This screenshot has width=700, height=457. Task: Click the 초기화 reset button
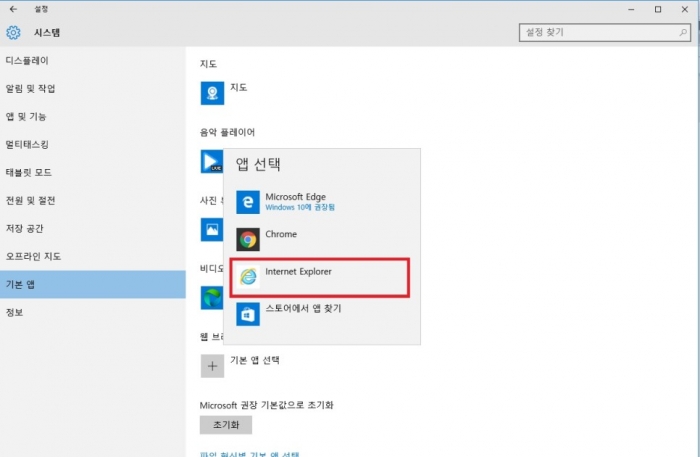(x=226, y=425)
